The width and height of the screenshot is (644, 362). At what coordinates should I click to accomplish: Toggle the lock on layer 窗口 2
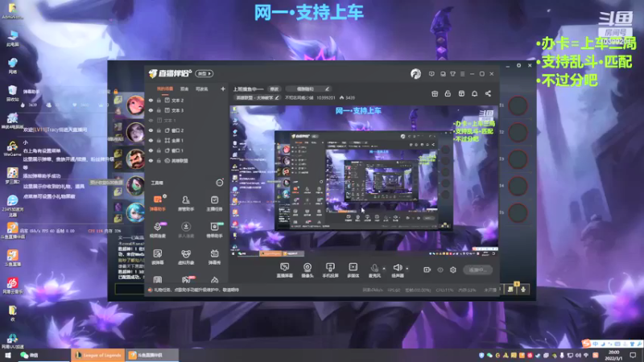[x=159, y=130]
